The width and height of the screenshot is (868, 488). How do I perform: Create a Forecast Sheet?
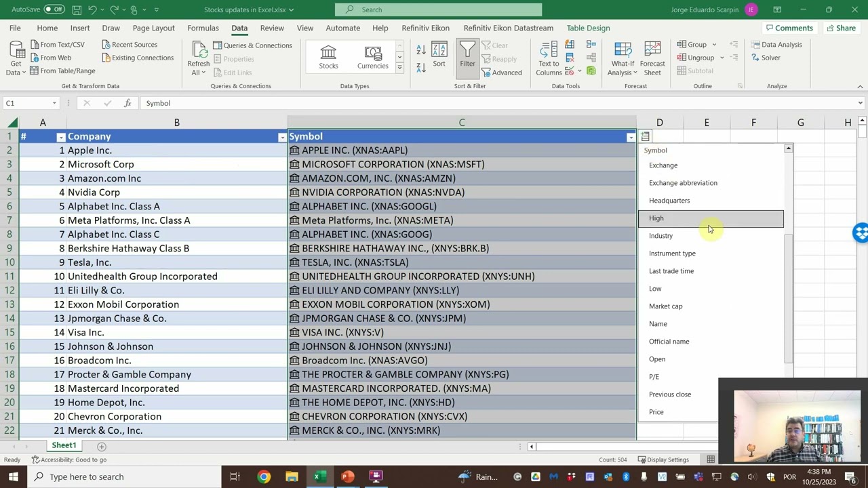coord(652,58)
